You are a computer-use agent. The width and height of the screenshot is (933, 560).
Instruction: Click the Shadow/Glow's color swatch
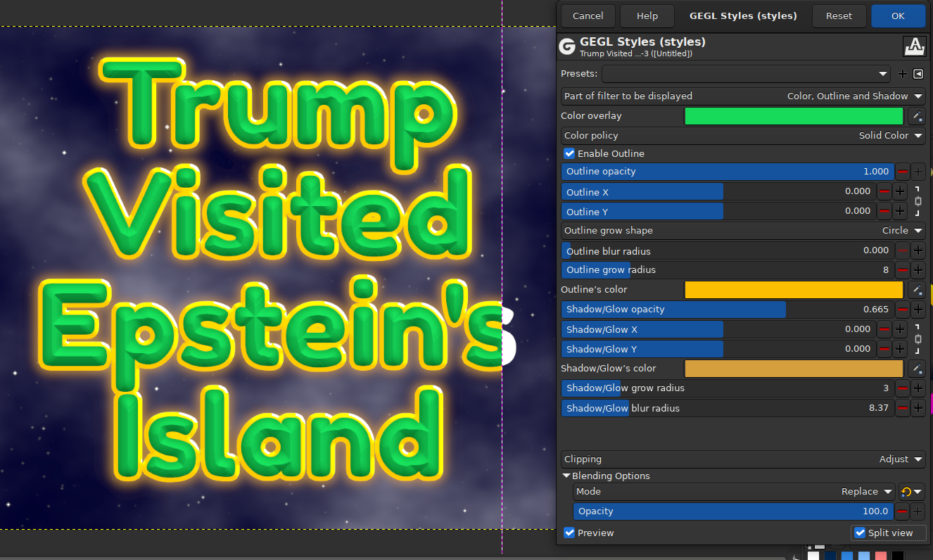coord(794,369)
